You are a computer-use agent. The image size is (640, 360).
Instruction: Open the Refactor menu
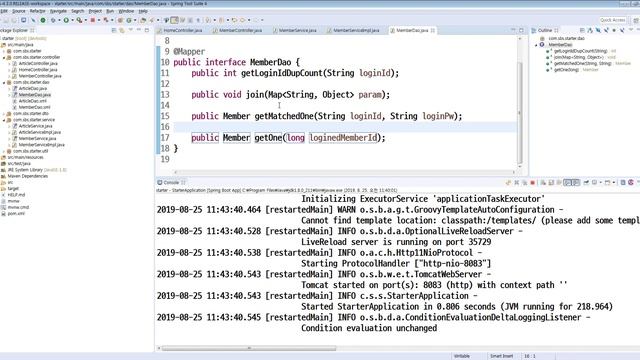[37, 11]
